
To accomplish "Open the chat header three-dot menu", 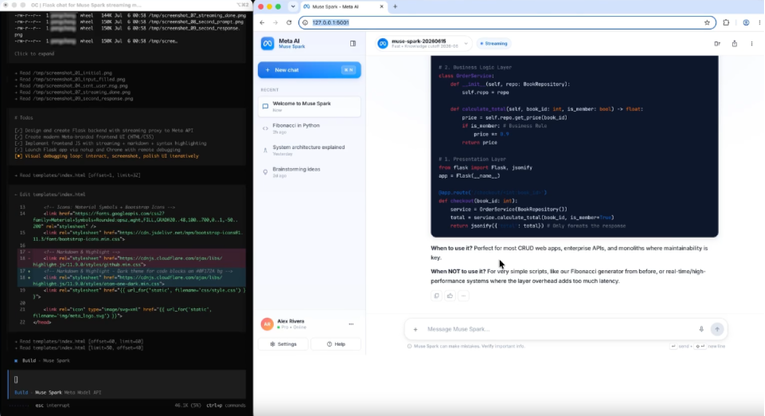I will tap(752, 43).
